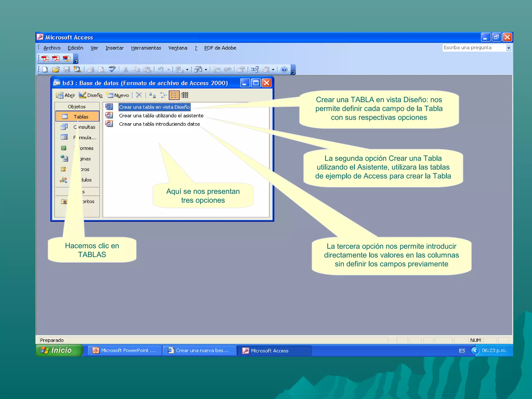Expand the system tray arrow
This screenshot has width=532, height=399.
pyautogui.click(x=475, y=350)
